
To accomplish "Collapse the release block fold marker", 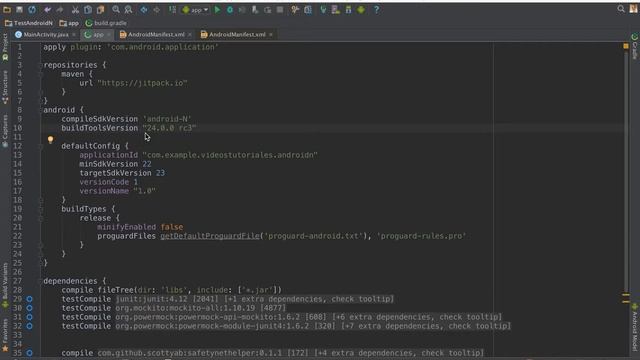I will pos(41,218).
